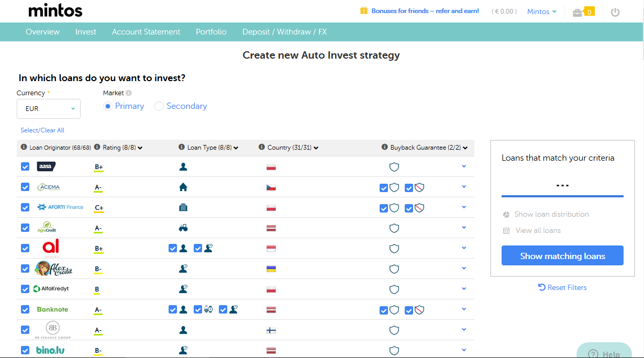The height and width of the screenshot is (358, 644).
Task: Go to the Overview tab
Action: pos(42,32)
